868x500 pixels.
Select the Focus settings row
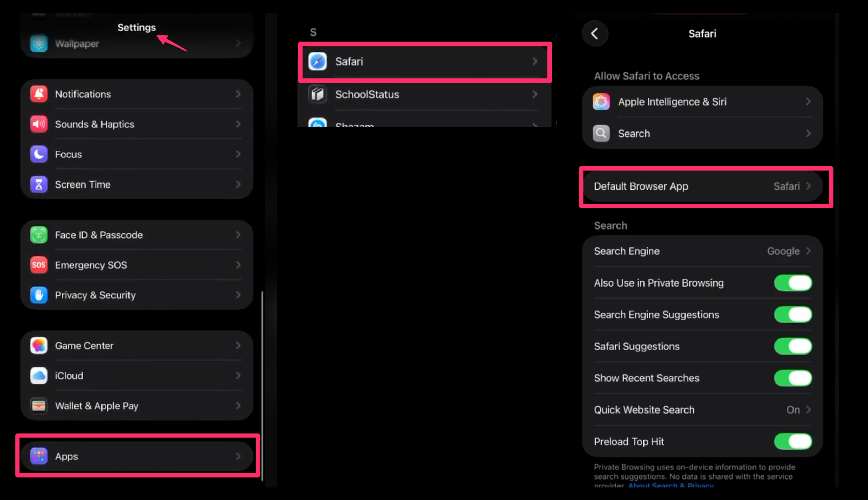137,154
